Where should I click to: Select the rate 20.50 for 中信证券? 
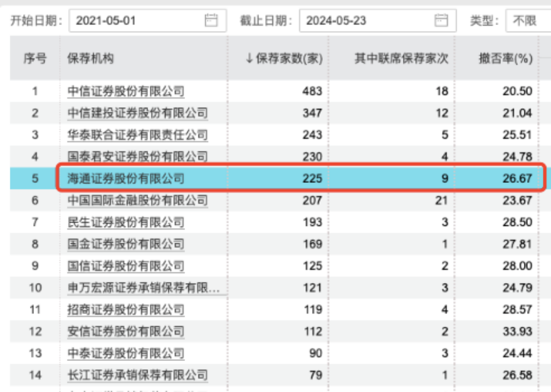517,91
